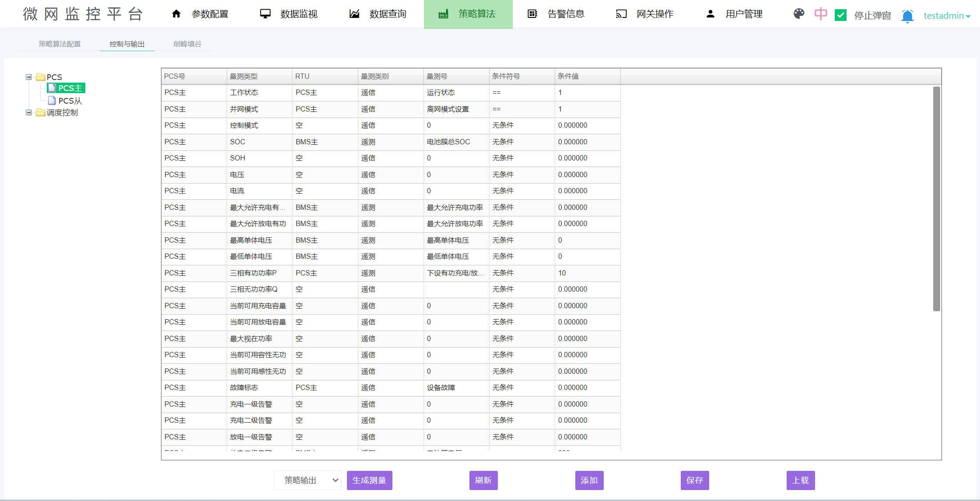Image resolution: width=980 pixels, height=501 pixels.
Task: Click the home icon in navigation bar
Action: point(176,14)
